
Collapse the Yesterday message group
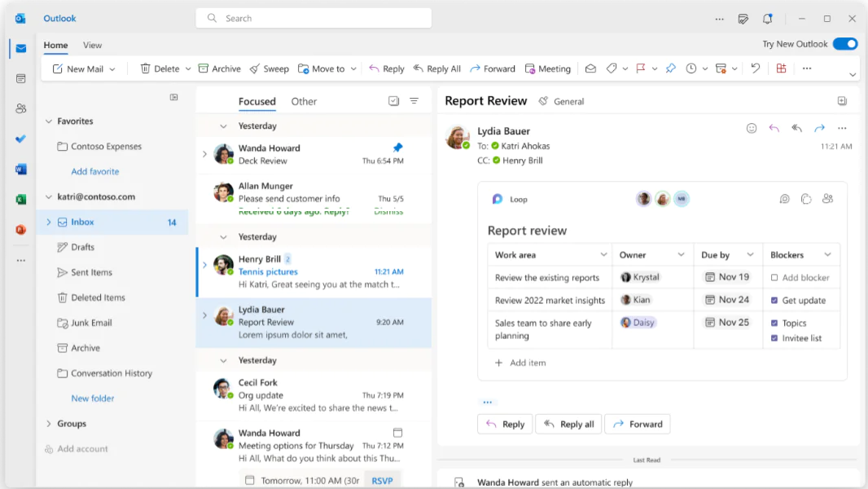(x=223, y=126)
